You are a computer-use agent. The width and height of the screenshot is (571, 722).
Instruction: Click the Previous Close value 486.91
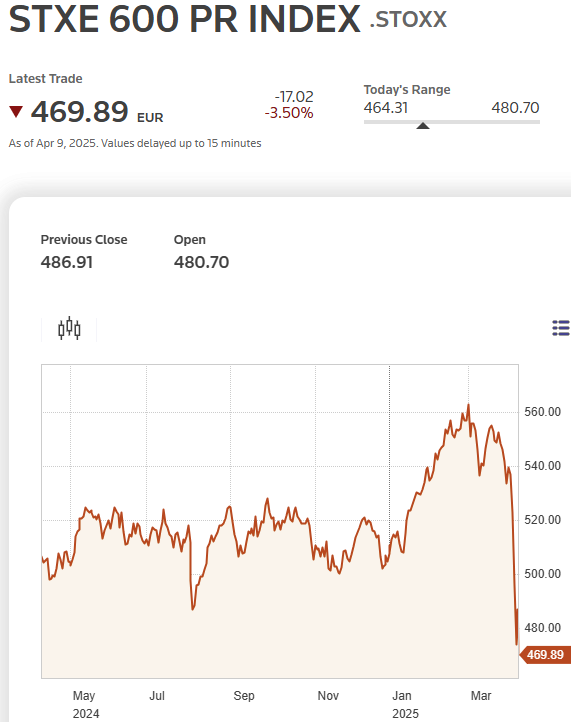pyautogui.click(x=67, y=262)
